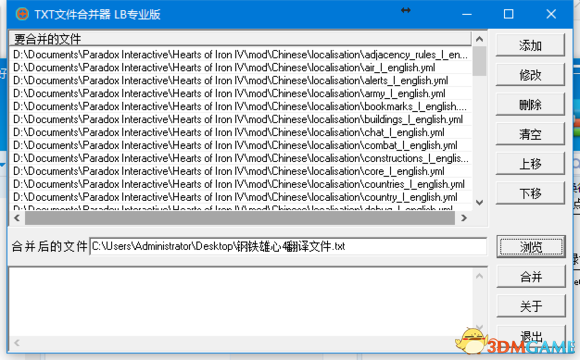Close the TXT文件合并器 window
580x360 pixels.
551,14
